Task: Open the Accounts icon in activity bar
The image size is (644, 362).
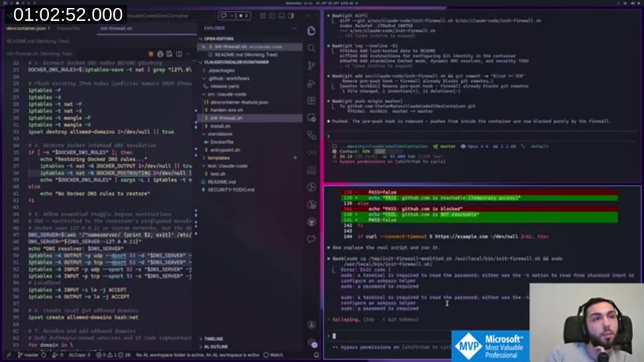Action: pos(311,324)
